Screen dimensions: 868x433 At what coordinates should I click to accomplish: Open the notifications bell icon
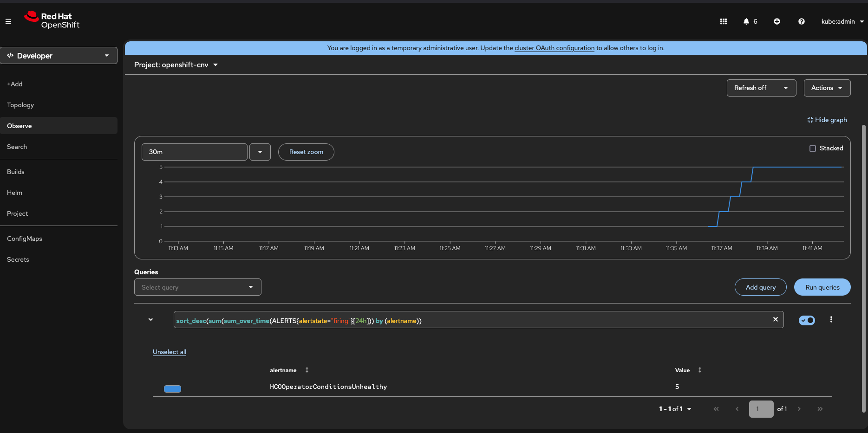pos(746,21)
